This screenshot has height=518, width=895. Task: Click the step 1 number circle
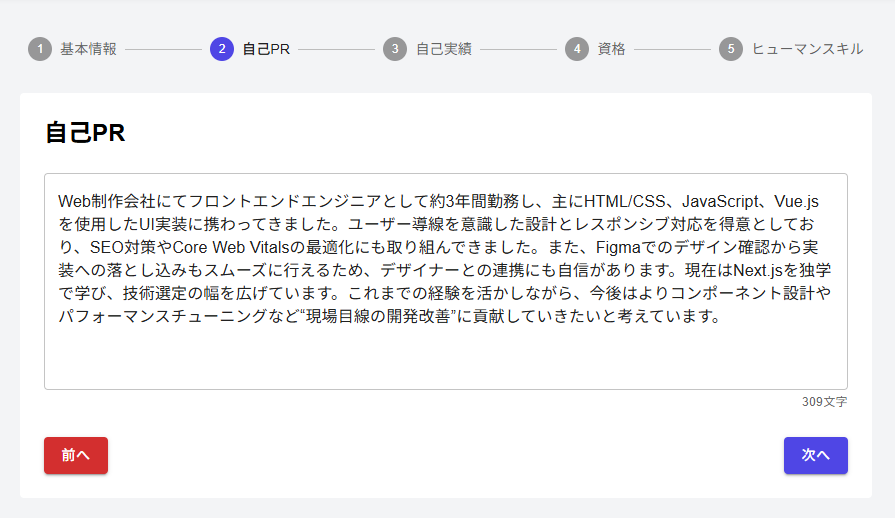40,49
